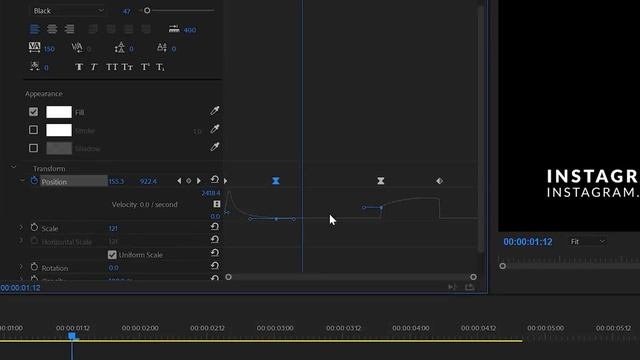Click the Position Y value 922.4
The width and height of the screenshot is (640, 360).
pyautogui.click(x=148, y=182)
